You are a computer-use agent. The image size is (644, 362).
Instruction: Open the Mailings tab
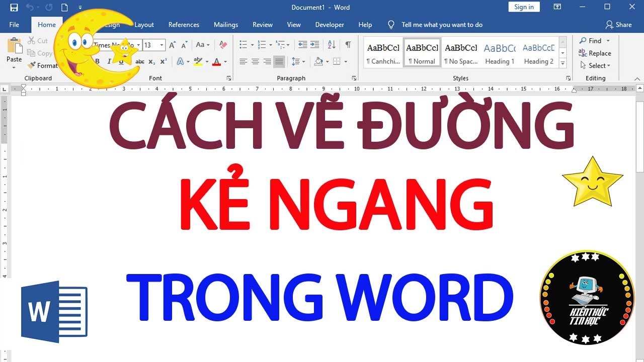pyautogui.click(x=226, y=25)
